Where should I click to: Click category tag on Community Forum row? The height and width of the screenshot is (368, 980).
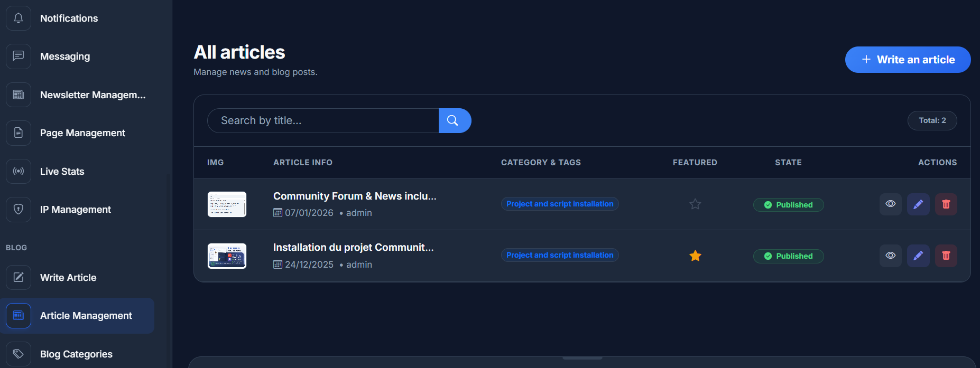[560, 204]
